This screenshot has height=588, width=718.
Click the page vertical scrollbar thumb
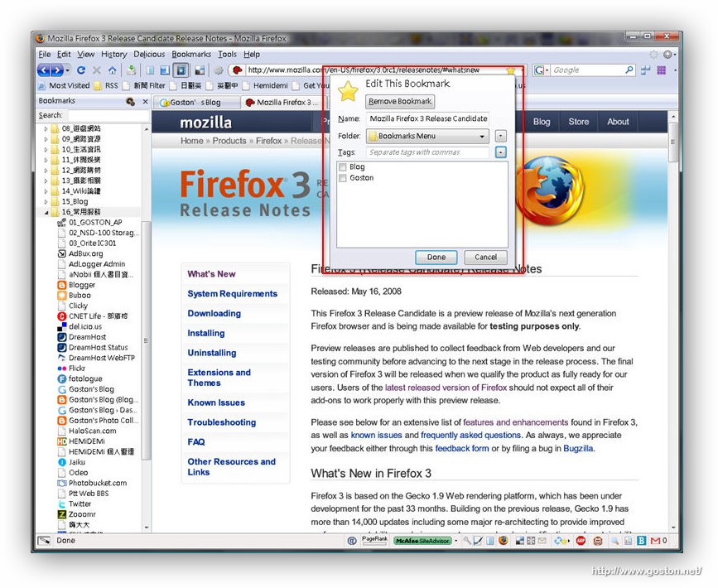672,142
